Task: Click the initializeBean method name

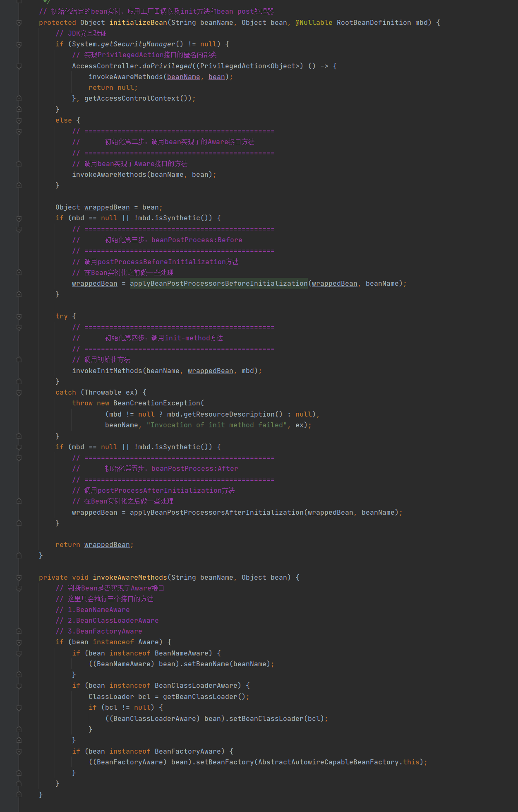Action: [138, 23]
